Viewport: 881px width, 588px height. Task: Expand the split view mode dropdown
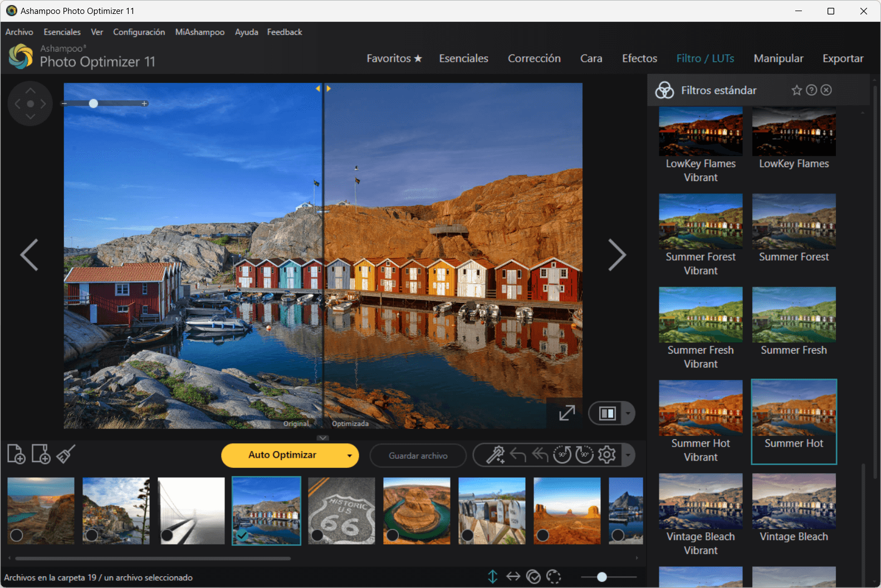tap(628, 413)
